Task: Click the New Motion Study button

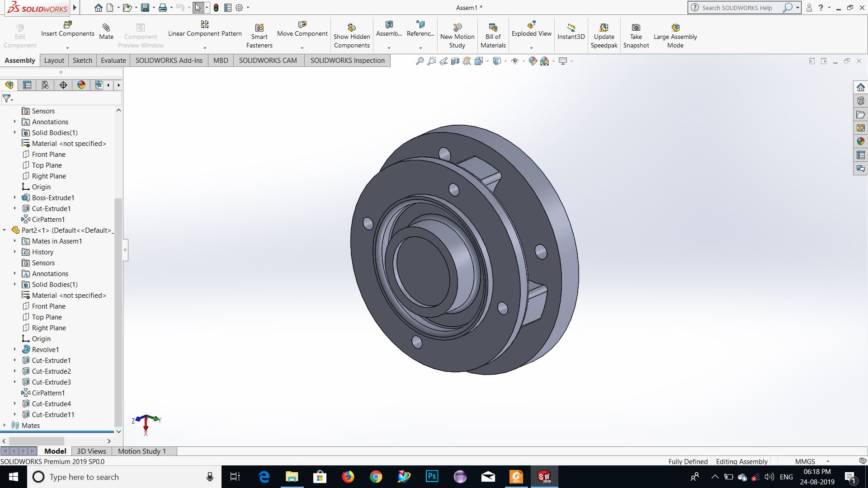Action: [x=457, y=28]
